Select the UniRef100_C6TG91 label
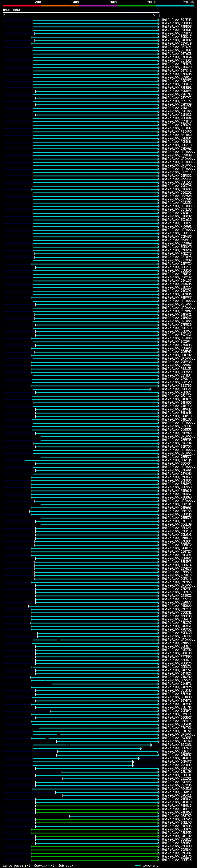The width and height of the screenshot is (197, 868). tap(177, 47)
